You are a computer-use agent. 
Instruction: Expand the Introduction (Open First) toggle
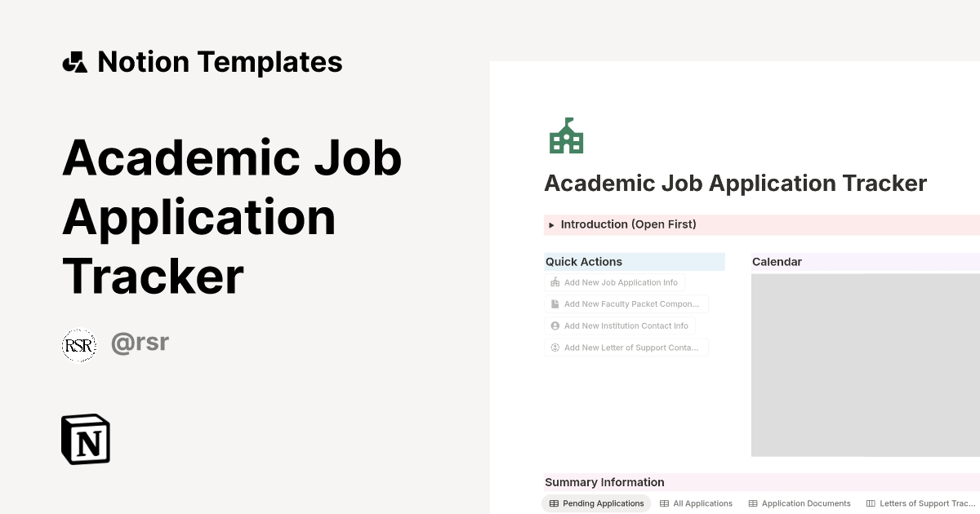point(550,224)
